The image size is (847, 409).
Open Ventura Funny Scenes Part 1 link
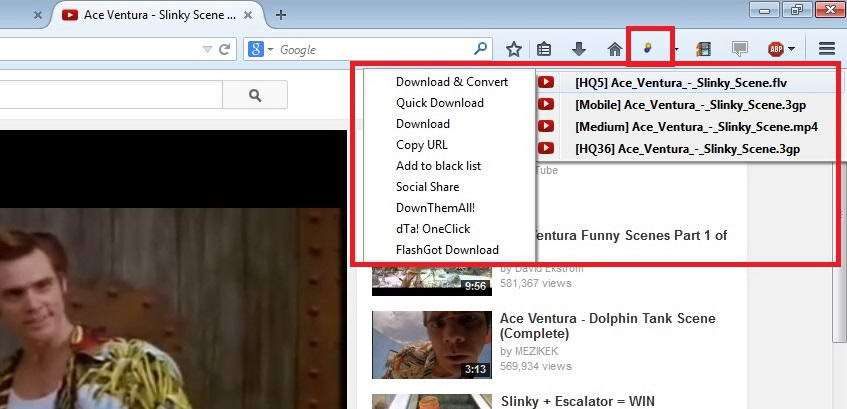631,235
